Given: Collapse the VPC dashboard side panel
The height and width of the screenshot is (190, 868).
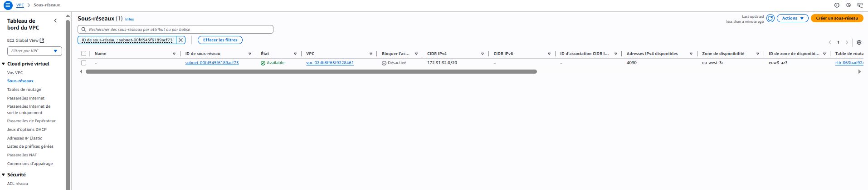Looking at the screenshot, I should (x=55, y=21).
